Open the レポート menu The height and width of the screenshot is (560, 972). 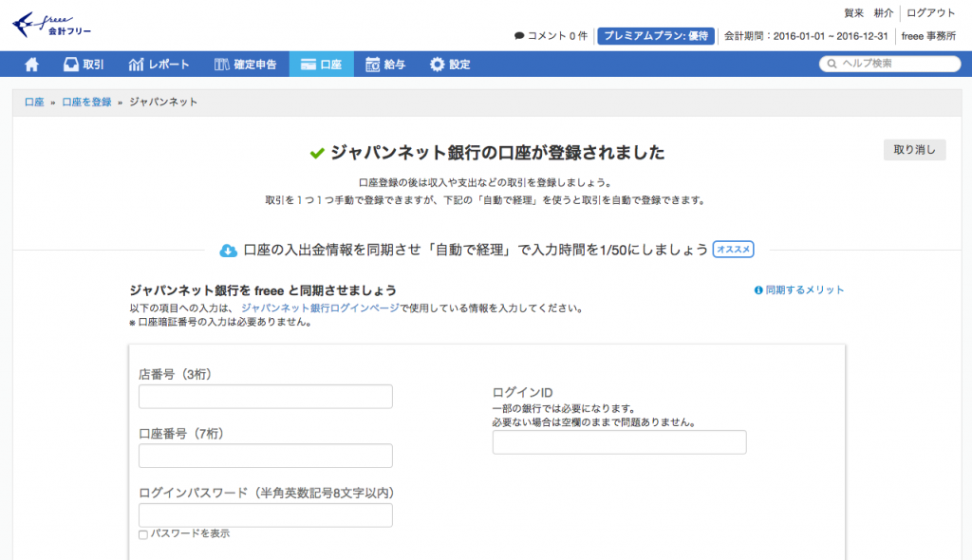(159, 65)
